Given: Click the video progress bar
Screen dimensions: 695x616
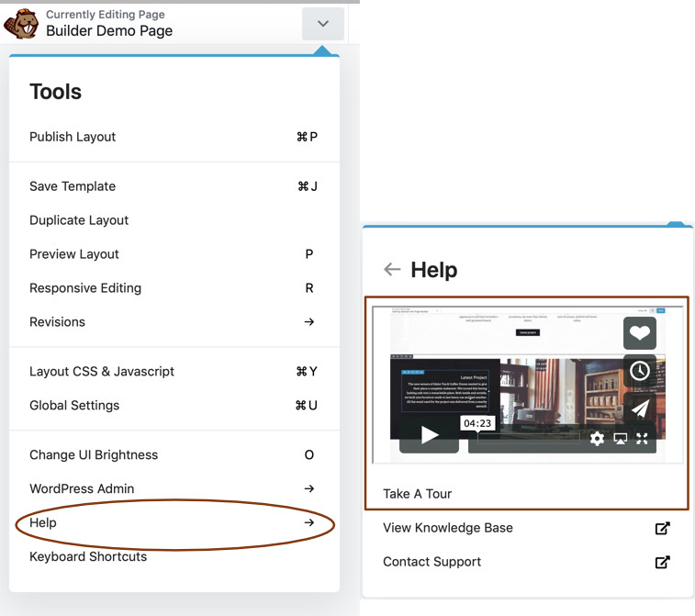Looking at the screenshot, I should pyautogui.click(x=523, y=439).
